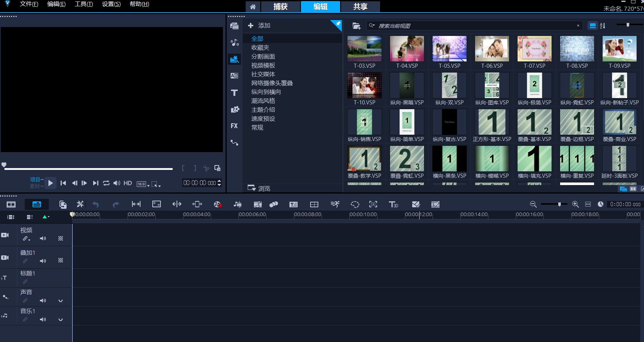644x342 pixels.
Task: Select the T-06.VSP template thumbnail
Action: click(492, 49)
